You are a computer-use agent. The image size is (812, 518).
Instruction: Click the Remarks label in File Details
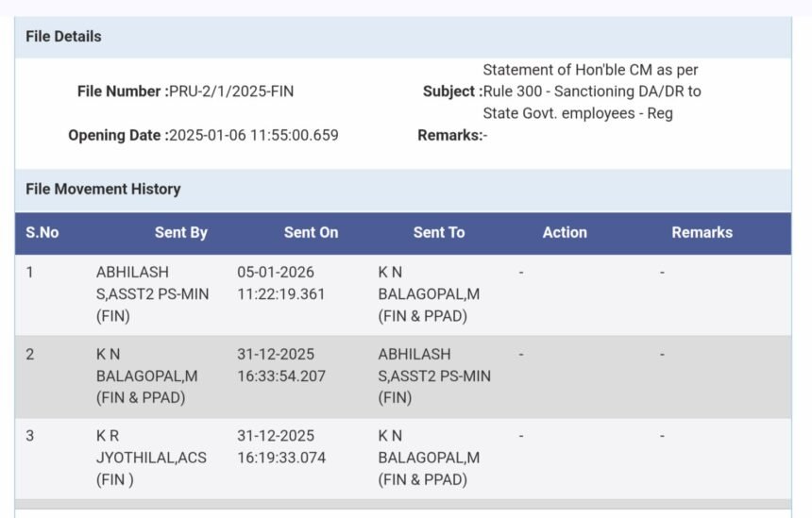pos(448,135)
